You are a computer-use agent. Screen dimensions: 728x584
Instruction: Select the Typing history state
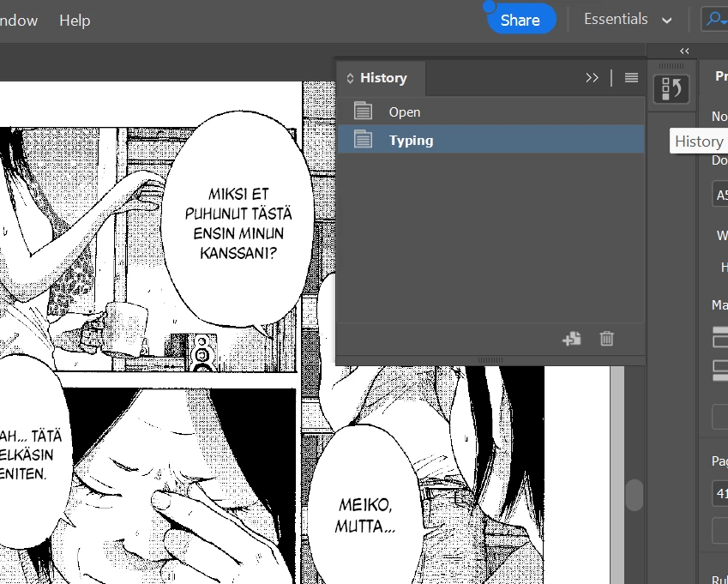click(490, 139)
